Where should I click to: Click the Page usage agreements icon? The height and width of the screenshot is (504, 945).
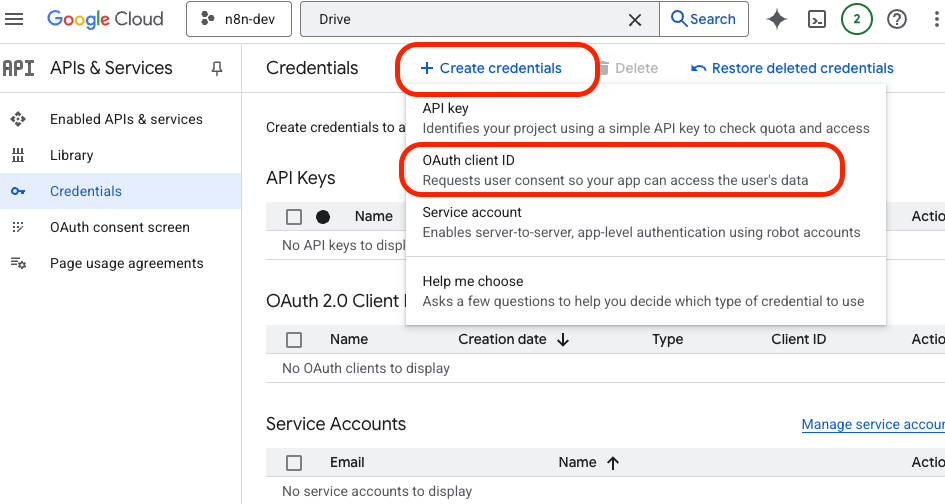pyautogui.click(x=18, y=263)
